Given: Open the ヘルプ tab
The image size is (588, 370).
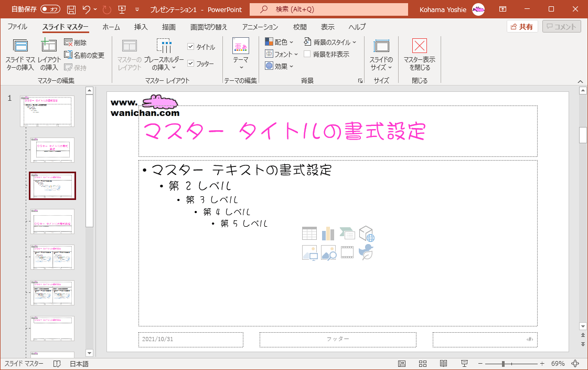Looking at the screenshot, I should point(357,27).
